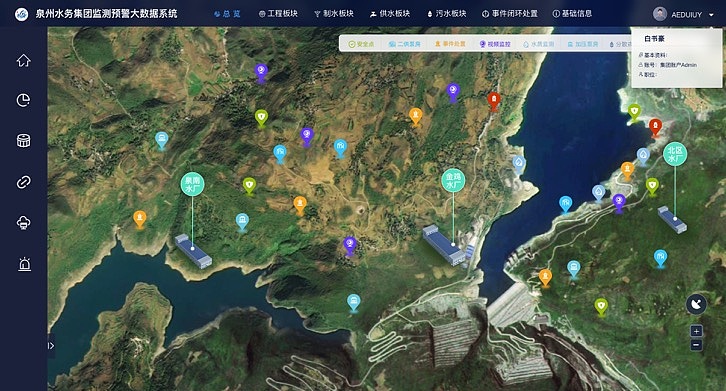726x391 pixels.
Task: Expand the collapsed left side panel arrow
Action: point(51,346)
